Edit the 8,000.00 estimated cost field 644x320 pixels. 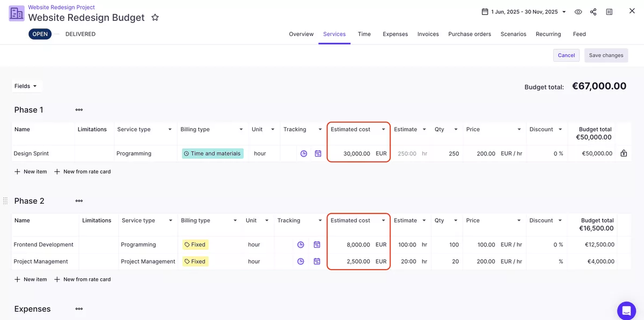point(358,245)
